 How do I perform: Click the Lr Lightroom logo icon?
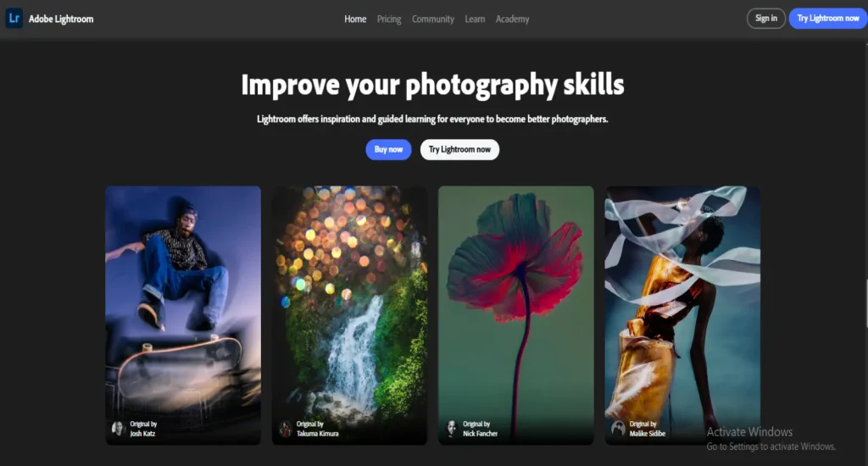tap(14, 19)
